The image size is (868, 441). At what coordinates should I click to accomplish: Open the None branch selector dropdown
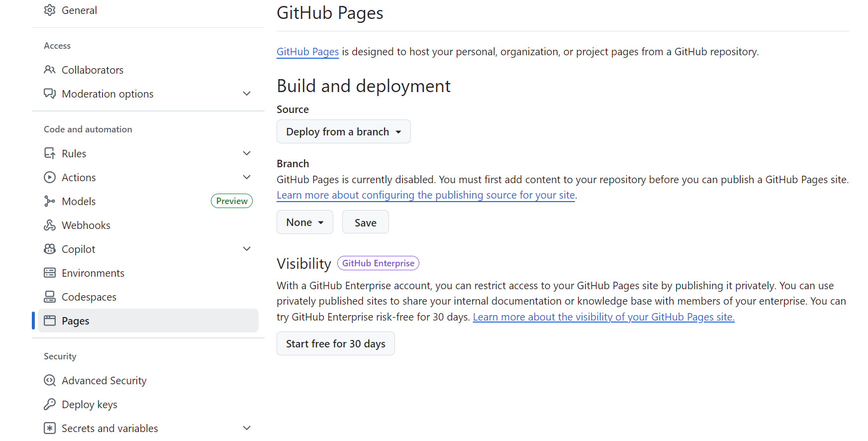304,222
